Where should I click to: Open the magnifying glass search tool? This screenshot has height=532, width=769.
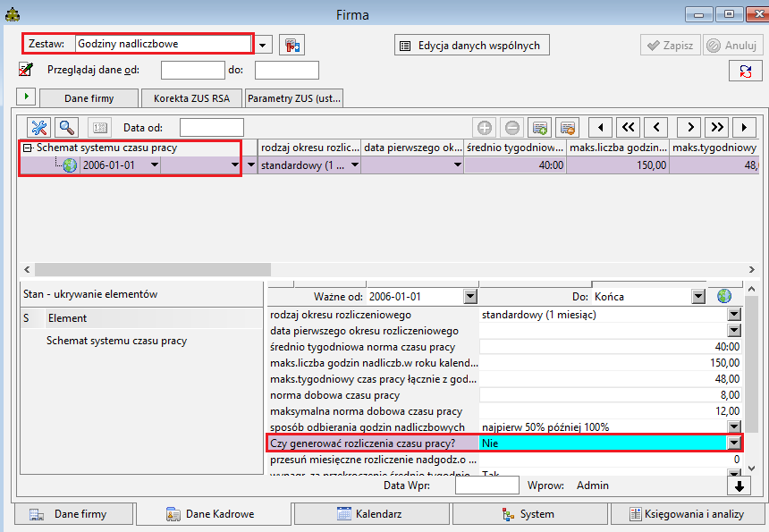[x=67, y=128]
